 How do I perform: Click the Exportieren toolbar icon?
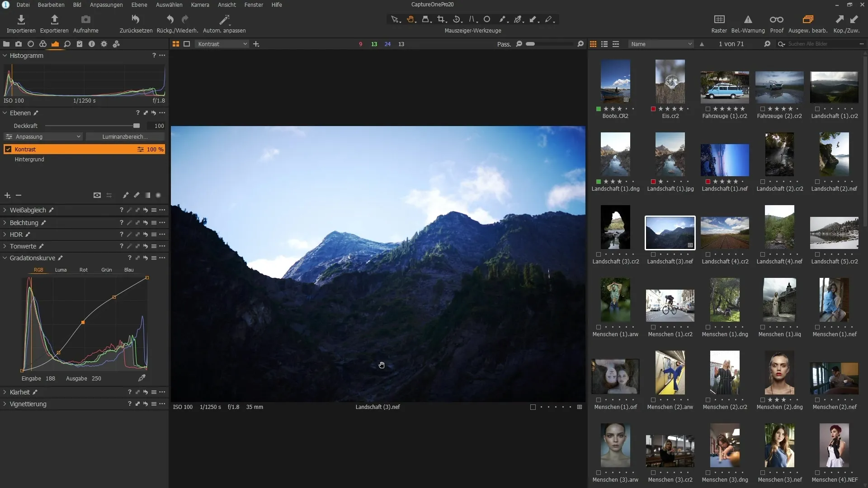[54, 19]
